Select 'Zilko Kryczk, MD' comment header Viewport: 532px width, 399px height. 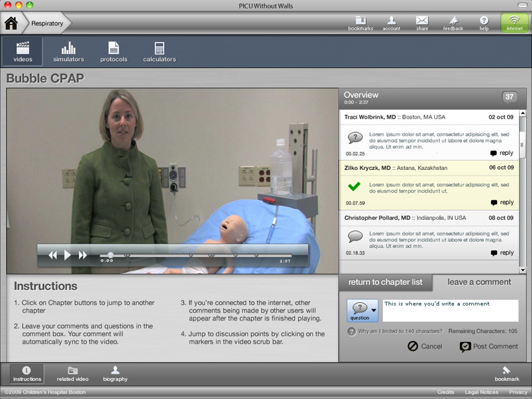[429, 168]
